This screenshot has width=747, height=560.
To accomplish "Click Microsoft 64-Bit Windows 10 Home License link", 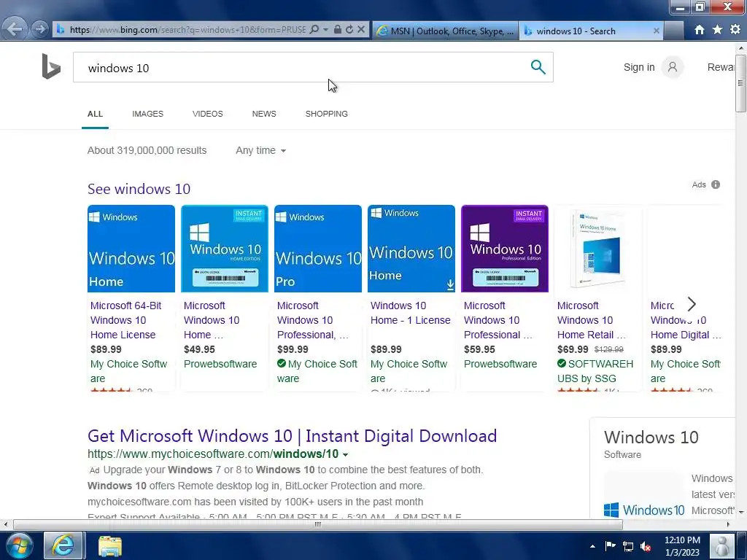I will (125, 320).
